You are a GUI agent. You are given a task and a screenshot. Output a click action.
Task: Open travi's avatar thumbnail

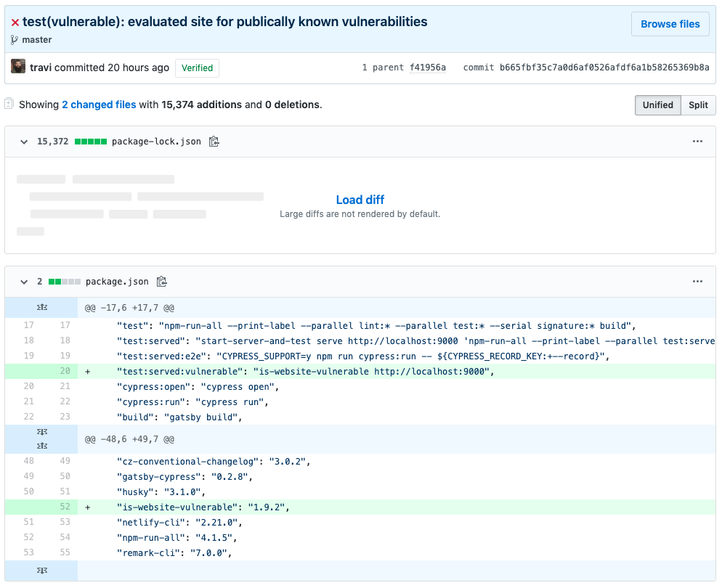coord(18,66)
